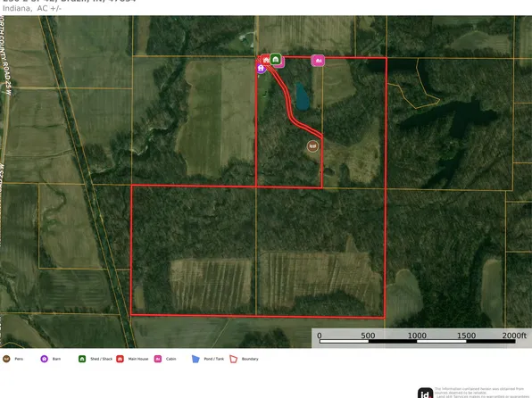This screenshot has height=398, width=532.
Task: Click the "Main House" legend label
Action: click(x=138, y=359)
